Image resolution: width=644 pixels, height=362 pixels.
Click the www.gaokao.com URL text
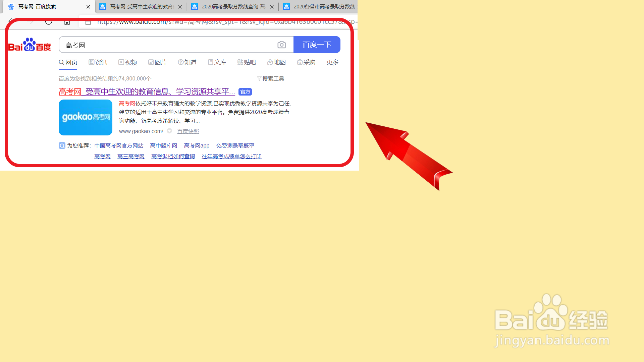pos(141,131)
